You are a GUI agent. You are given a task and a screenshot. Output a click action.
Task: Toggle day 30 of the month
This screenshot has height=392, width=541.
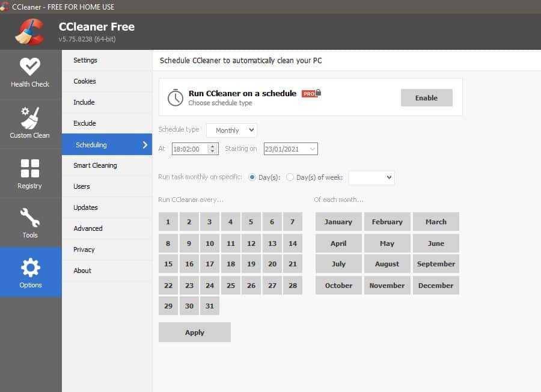[x=189, y=306]
